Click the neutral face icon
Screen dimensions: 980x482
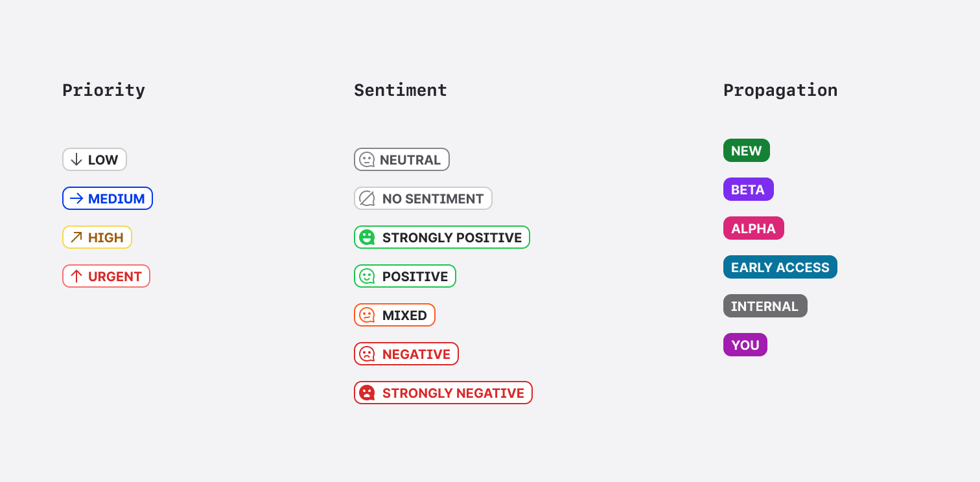click(367, 159)
